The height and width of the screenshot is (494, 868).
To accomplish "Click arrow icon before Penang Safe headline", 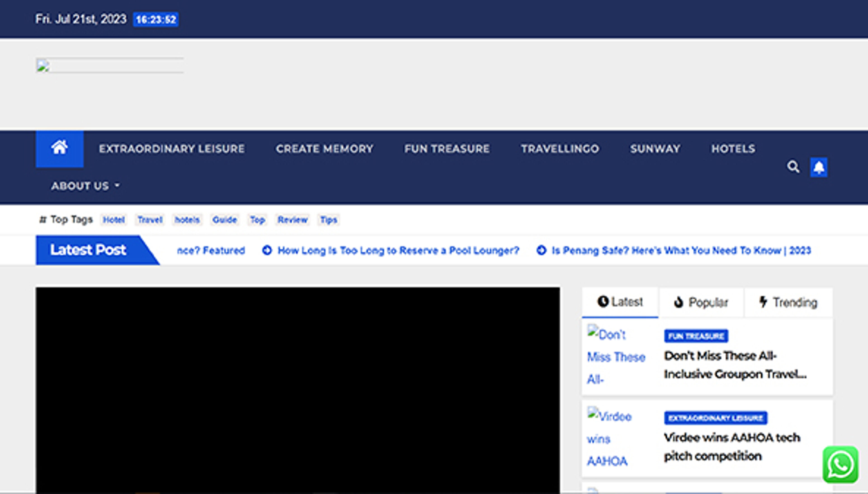I will point(541,250).
